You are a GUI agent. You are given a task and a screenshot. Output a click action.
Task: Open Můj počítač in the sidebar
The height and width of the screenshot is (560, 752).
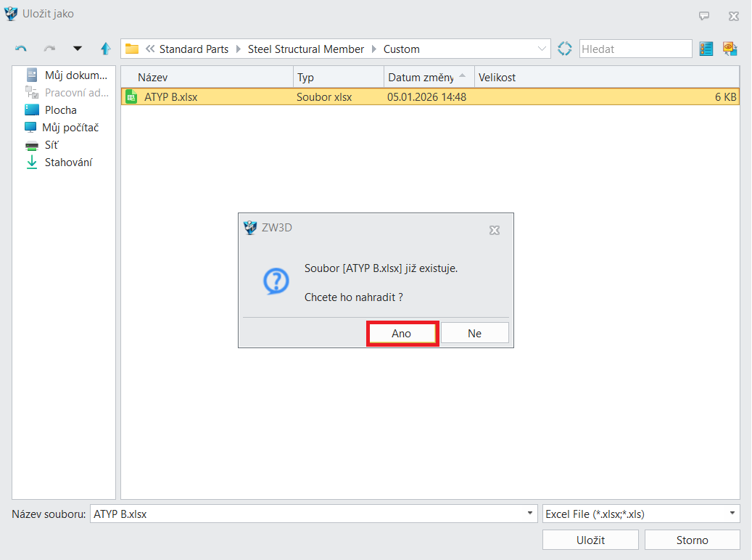pyautogui.click(x=62, y=127)
